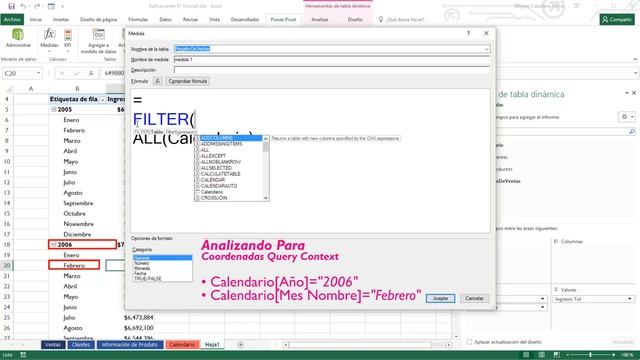Viewport: 640px width, 360px height.
Task: Select the Diciembre row label cell
Action: pos(77,234)
